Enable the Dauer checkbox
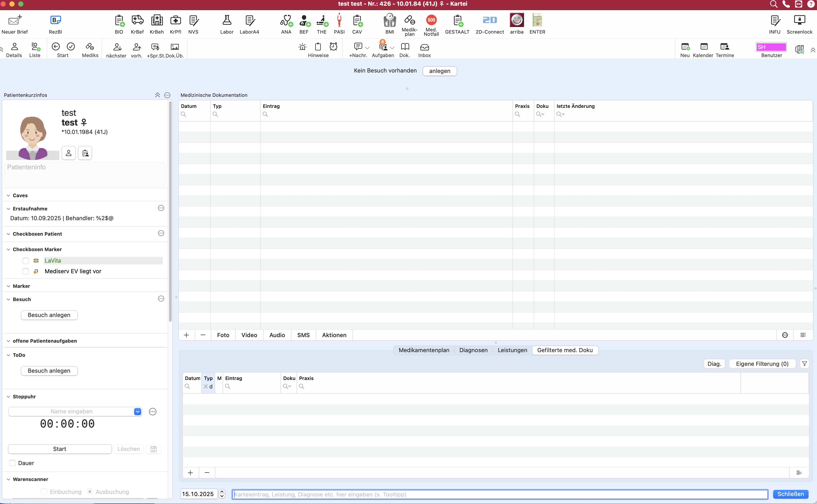Image resolution: width=817 pixels, height=504 pixels. click(x=12, y=463)
